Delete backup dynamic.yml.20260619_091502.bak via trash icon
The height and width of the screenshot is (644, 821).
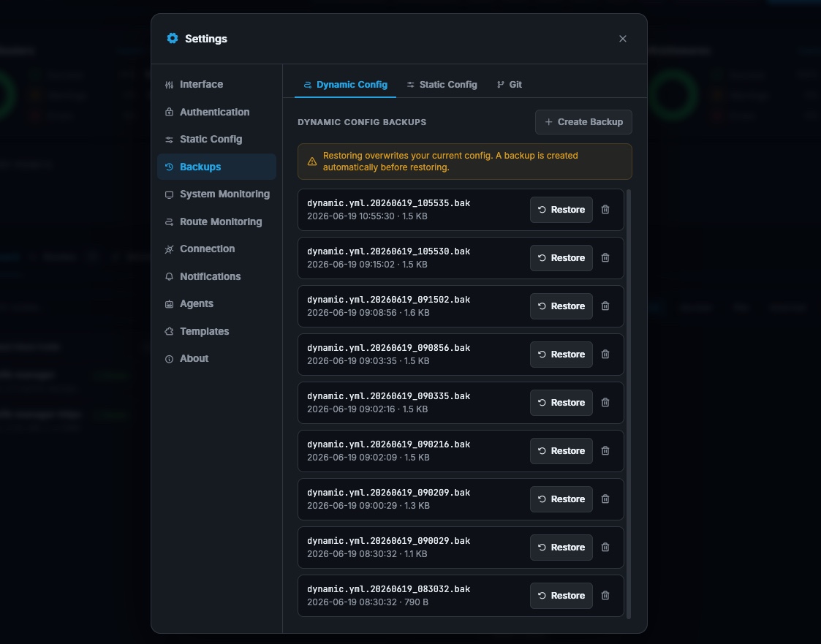pyautogui.click(x=605, y=306)
